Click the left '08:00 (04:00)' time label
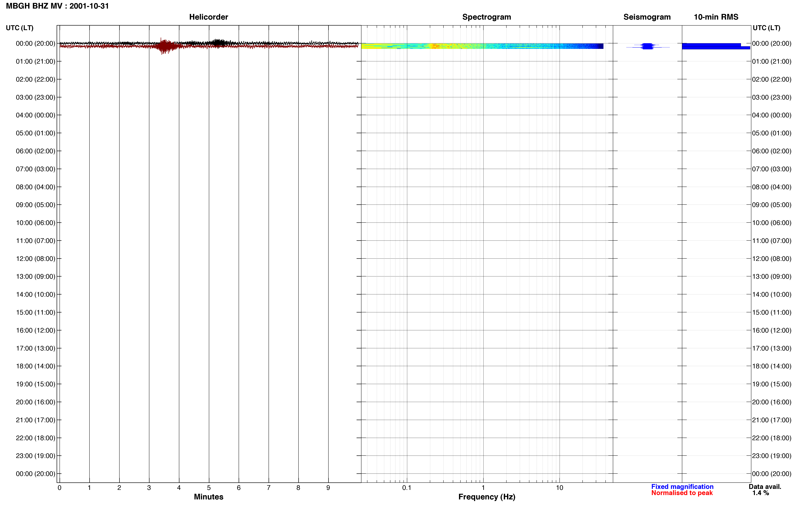The width and height of the screenshot is (812, 508). point(36,187)
